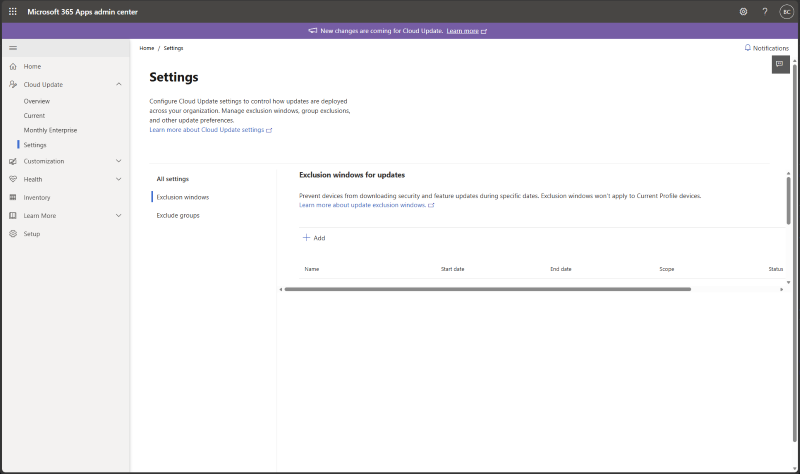Click the Settings breadcrumb
The width and height of the screenshot is (800, 474).
point(173,48)
